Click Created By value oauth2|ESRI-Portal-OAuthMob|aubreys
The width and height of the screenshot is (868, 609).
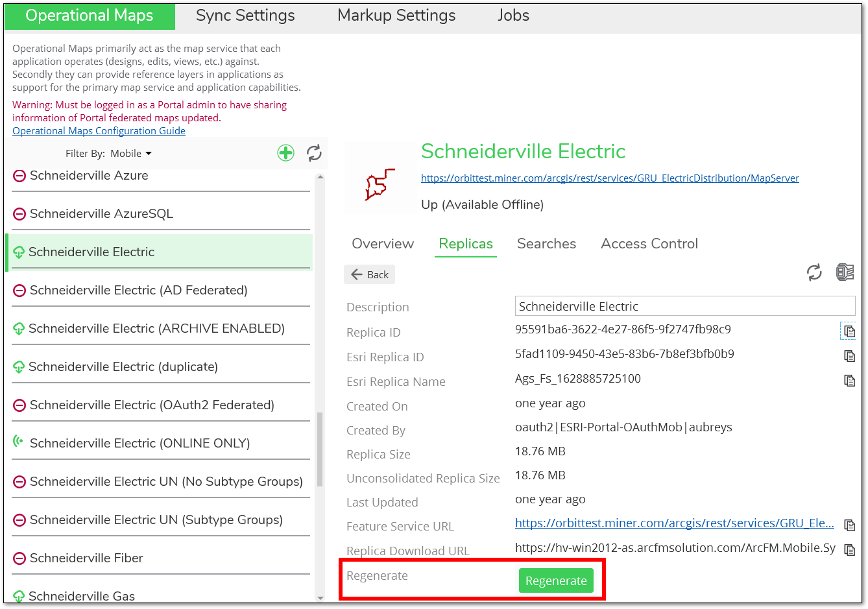pyautogui.click(x=623, y=427)
